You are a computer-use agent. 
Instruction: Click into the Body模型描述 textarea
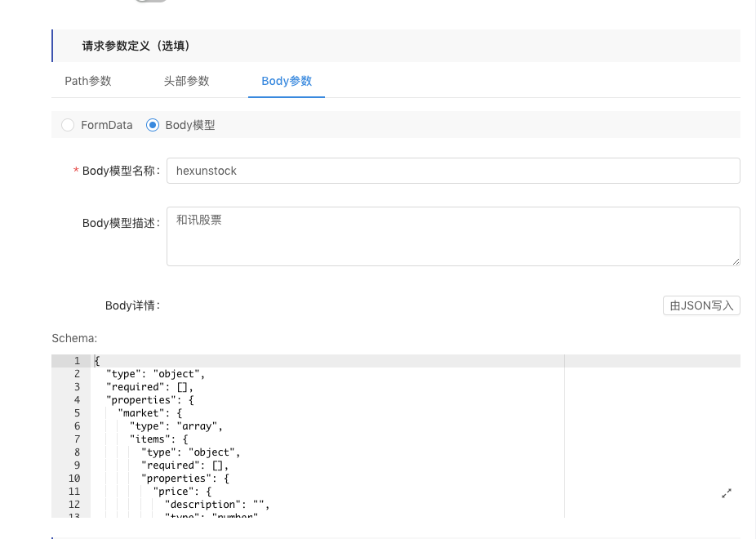click(x=452, y=235)
